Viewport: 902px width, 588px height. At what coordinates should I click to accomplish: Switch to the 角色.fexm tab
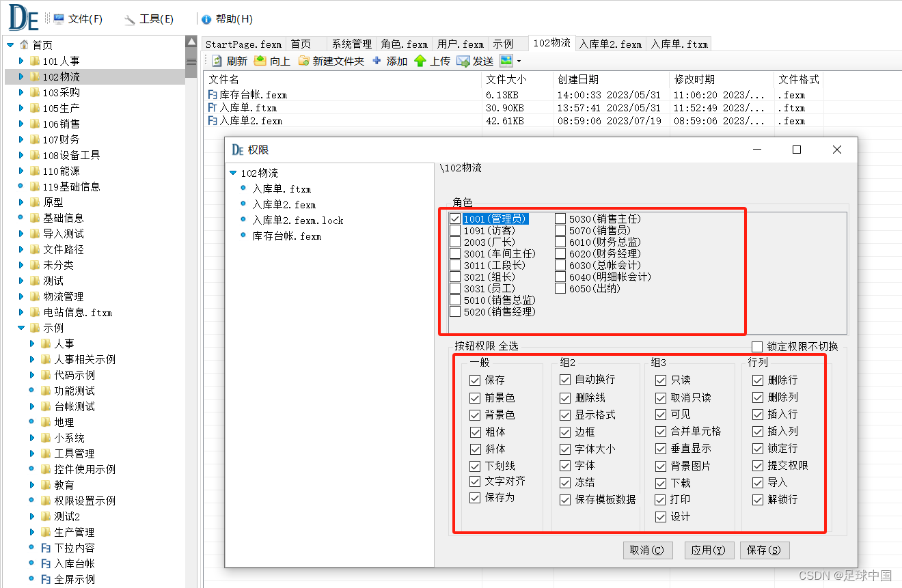coord(405,43)
